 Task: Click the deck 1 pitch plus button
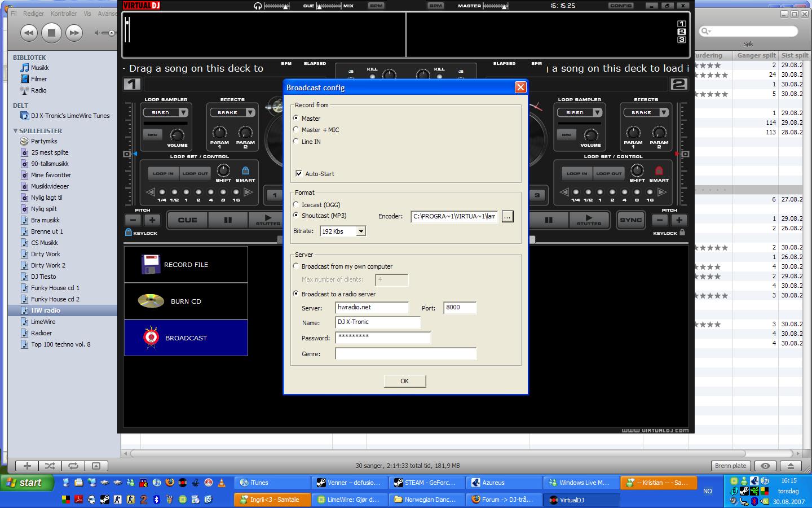(x=152, y=220)
